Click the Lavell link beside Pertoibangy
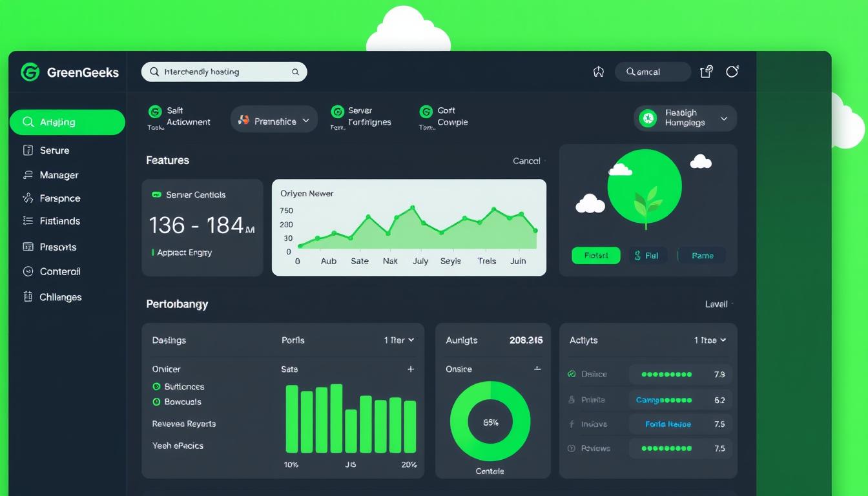The width and height of the screenshot is (868, 496). pyautogui.click(x=716, y=304)
